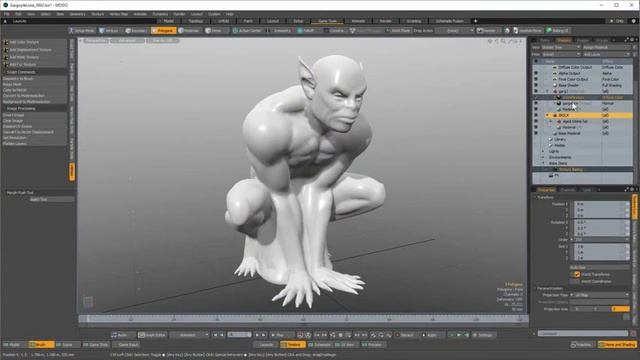Toggle visibility of Base Material layer
This screenshot has height=360, width=640.
[536, 133]
